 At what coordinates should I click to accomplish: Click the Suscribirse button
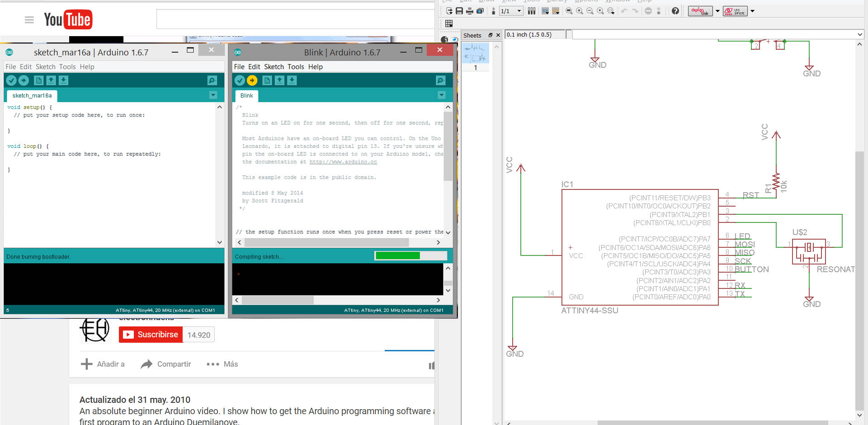(151, 335)
